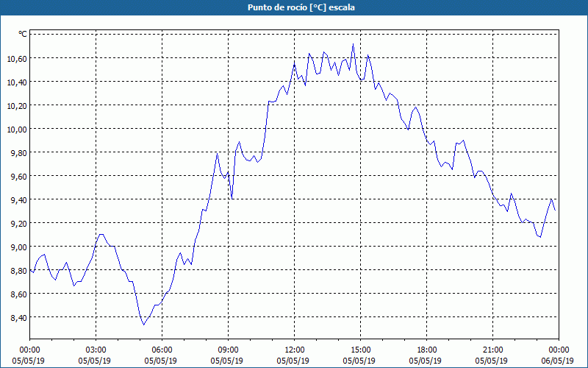The height and width of the screenshot is (368, 588).
Task: Click the 00:00 06/05/19 time label
Action: pyautogui.click(x=558, y=355)
